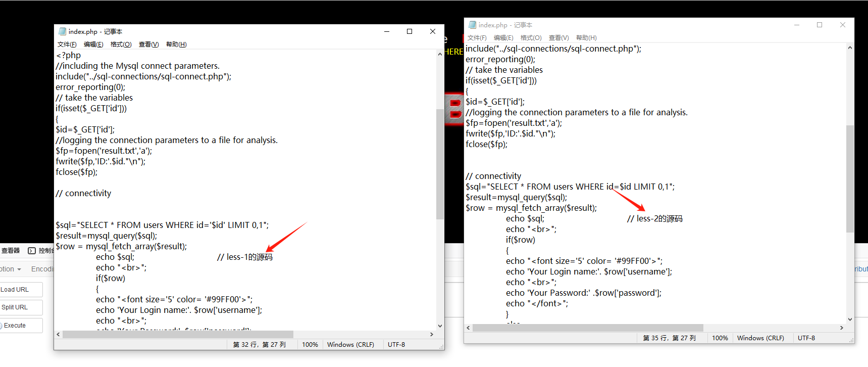
Task: Click scroll-up arrow in left Notepad window
Action: pos(440,54)
